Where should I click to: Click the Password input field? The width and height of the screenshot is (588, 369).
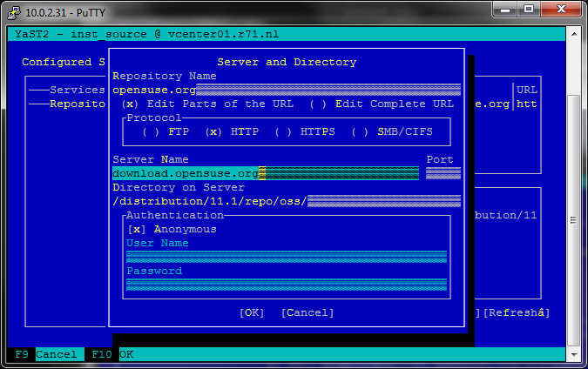coord(287,285)
